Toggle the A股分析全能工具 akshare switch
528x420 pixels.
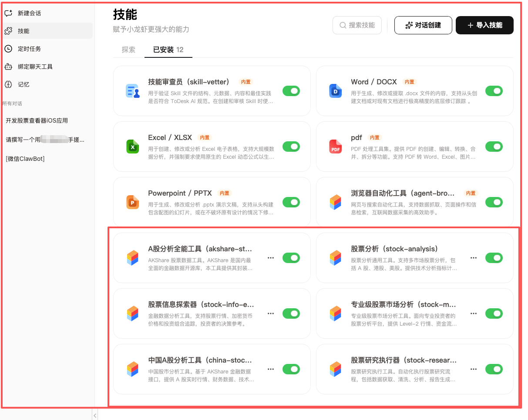coord(291,258)
